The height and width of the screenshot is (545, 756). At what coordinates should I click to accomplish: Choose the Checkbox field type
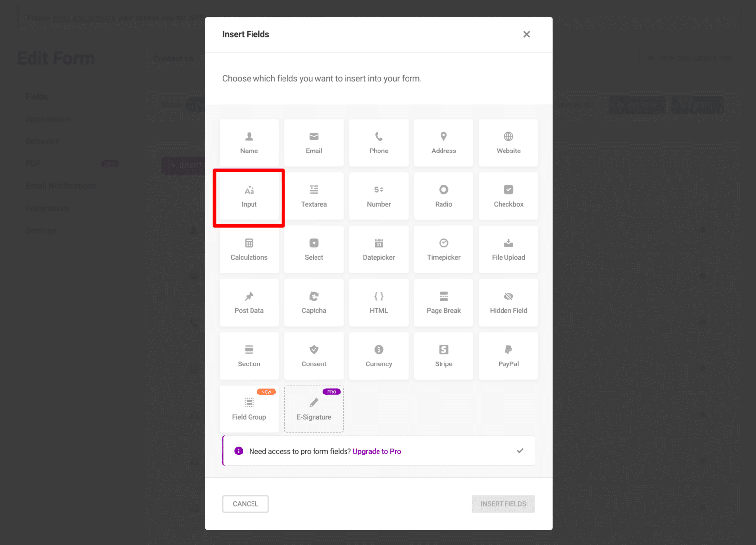pyautogui.click(x=508, y=196)
